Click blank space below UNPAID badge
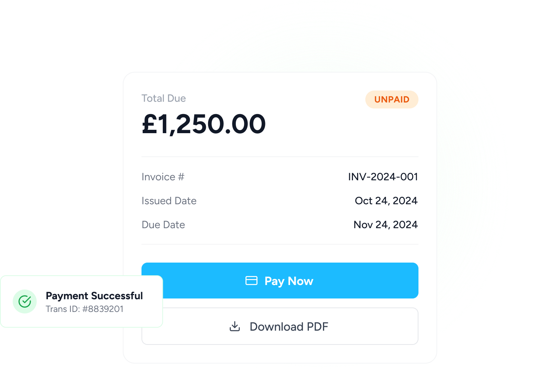 [392, 131]
